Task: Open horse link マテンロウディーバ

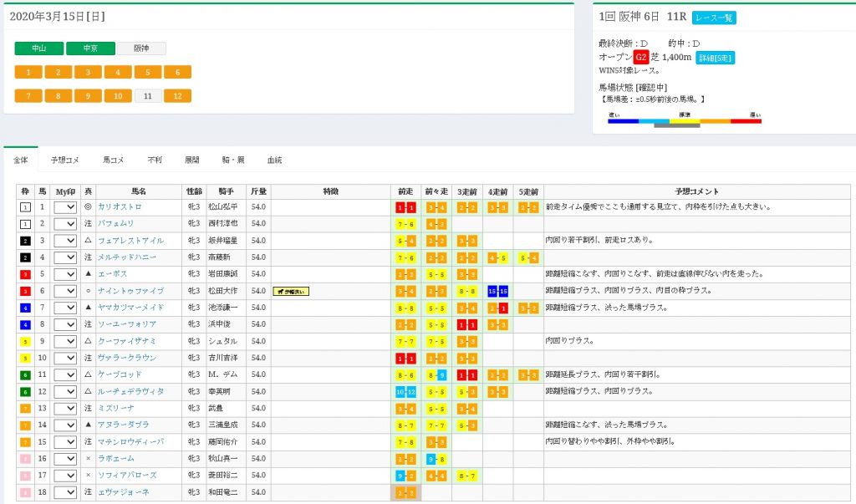Action: (x=131, y=442)
